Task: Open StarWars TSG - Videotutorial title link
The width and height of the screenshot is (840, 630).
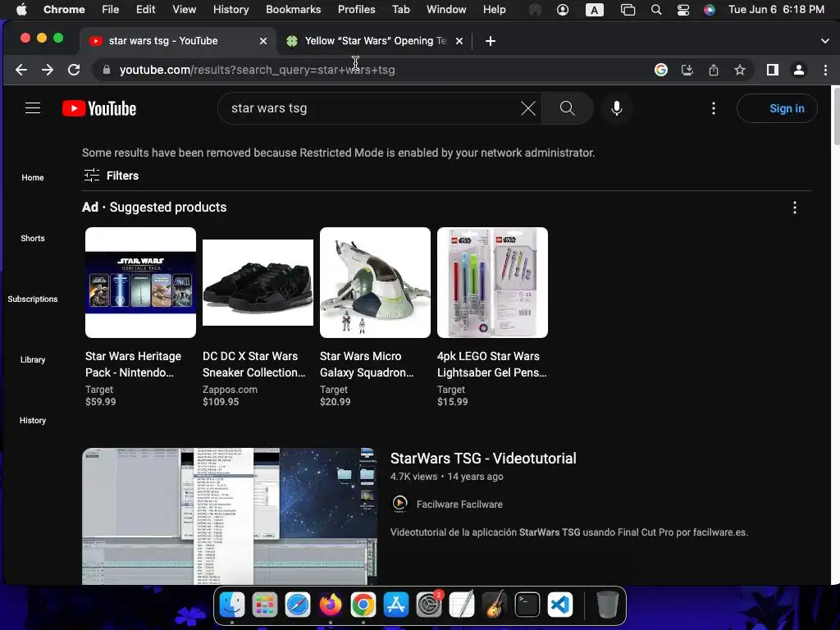Action: pos(483,459)
